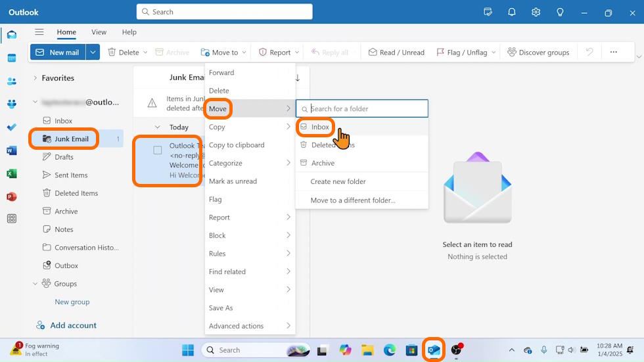Check the Outlook Team email checkbox

(158, 150)
